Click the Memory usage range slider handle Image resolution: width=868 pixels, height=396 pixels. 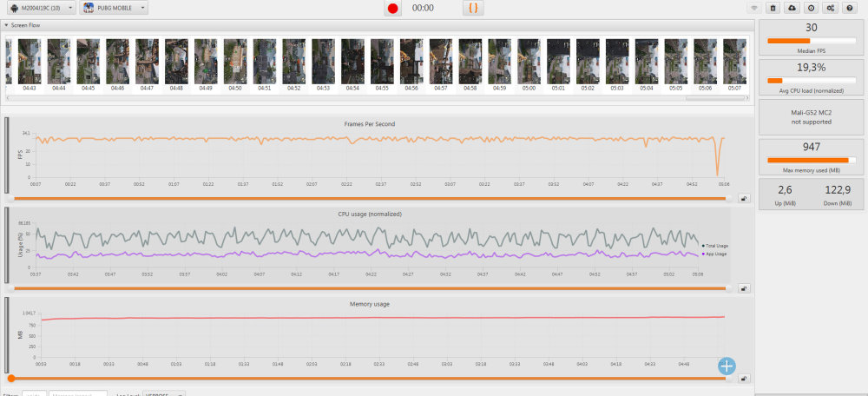pos(10,379)
